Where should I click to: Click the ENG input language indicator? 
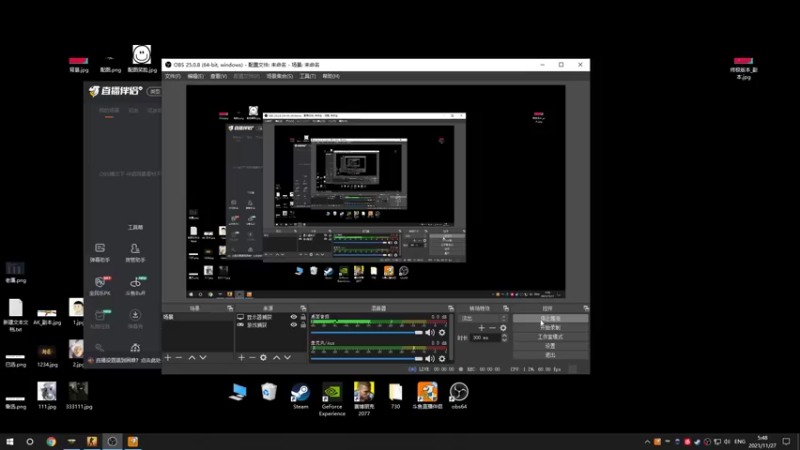(740, 442)
